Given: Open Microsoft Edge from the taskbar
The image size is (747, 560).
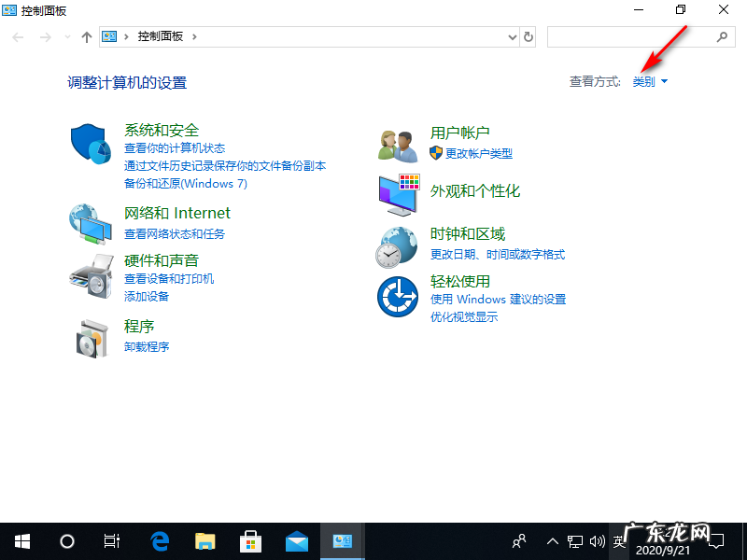Looking at the screenshot, I should point(159,540).
